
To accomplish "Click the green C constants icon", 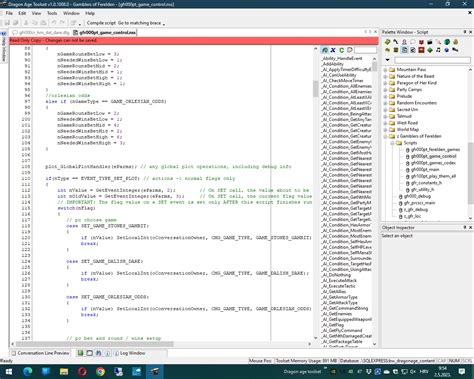I will [x=341, y=50].
